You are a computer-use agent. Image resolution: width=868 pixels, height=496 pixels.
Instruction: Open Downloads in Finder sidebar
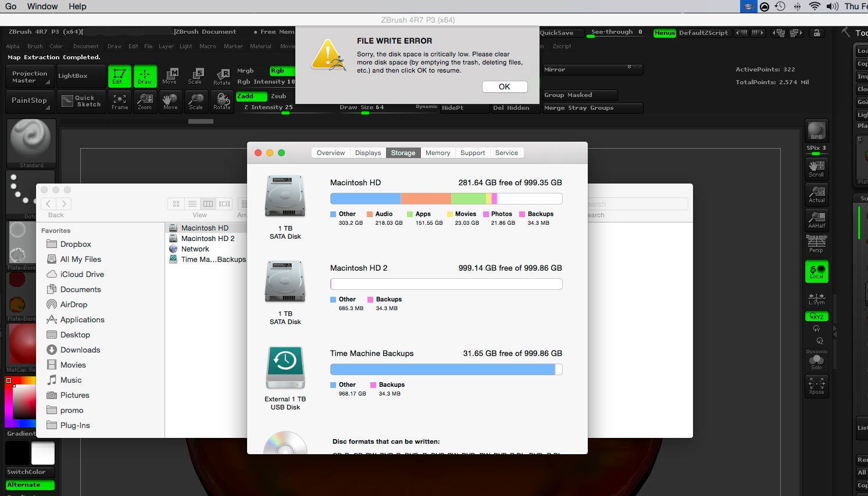pos(80,350)
